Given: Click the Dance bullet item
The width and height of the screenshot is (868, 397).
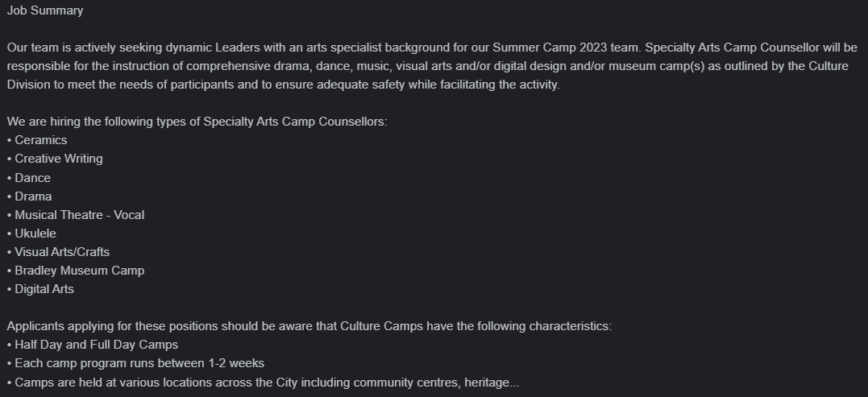Looking at the screenshot, I should pos(29,177).
